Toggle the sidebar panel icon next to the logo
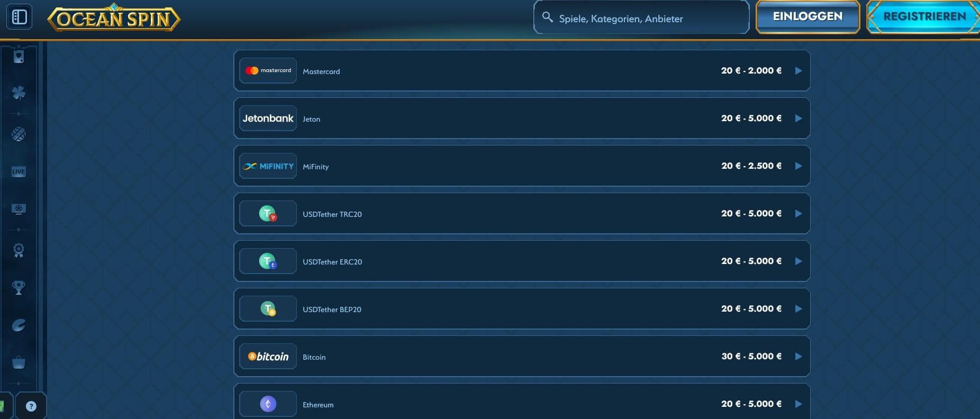 pyautogui.click(x=19, y=17)
